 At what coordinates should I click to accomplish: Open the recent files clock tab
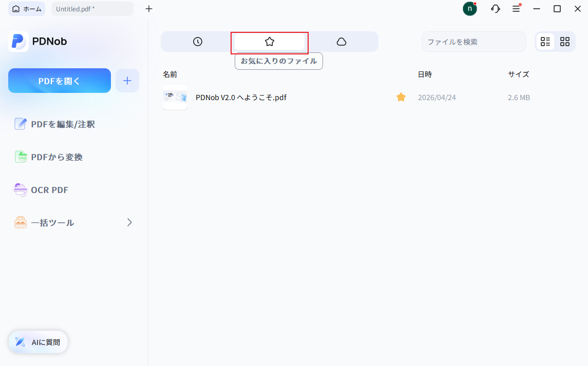[x=198, y=42]
